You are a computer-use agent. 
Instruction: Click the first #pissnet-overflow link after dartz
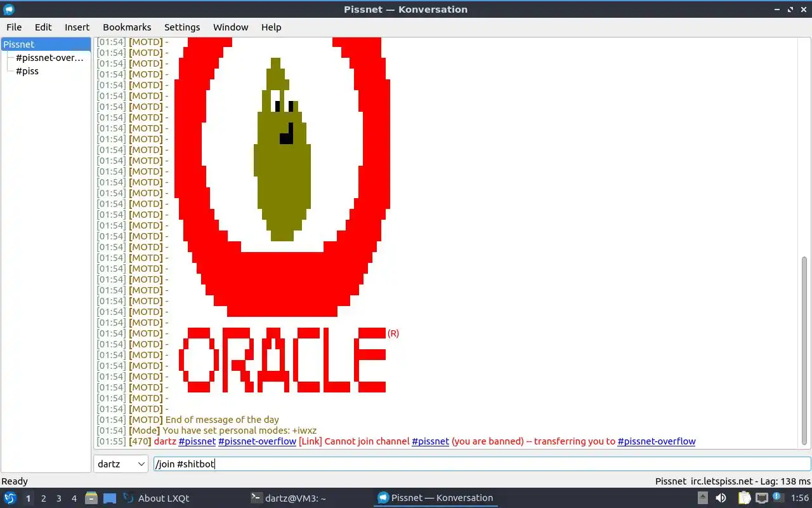[257, 441]
